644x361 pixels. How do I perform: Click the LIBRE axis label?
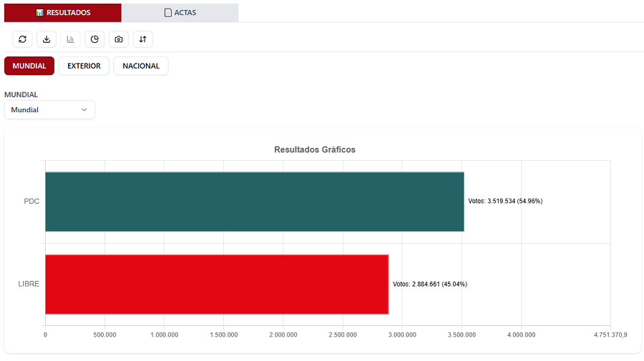[29, 284]
